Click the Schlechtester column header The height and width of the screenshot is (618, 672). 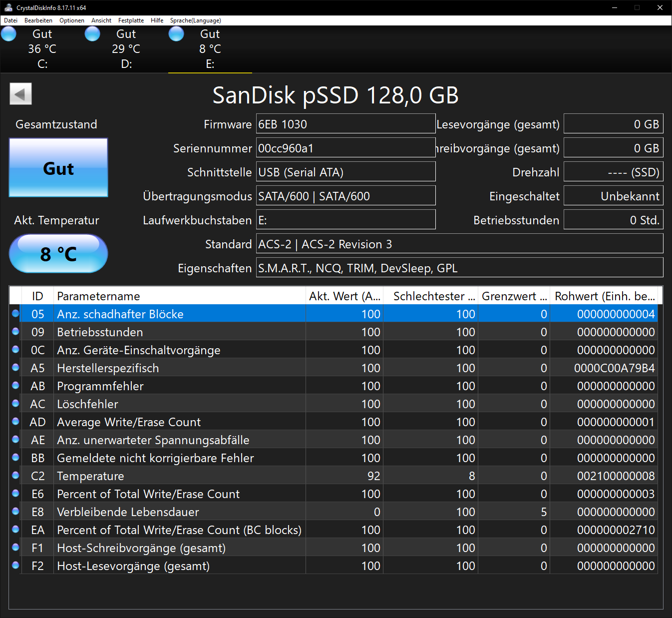[431, 296]
